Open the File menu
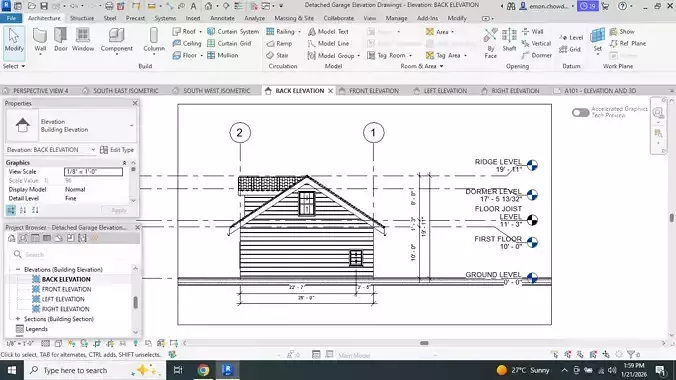 click(12, 18)
